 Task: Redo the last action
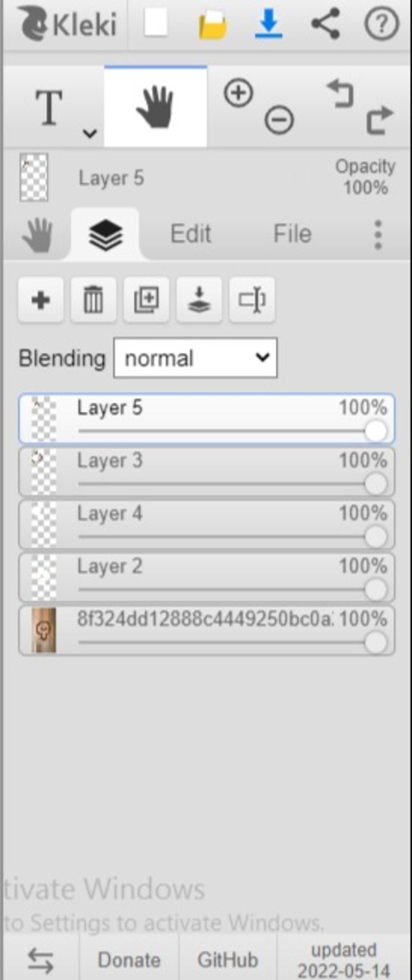[x=379, y=120]
